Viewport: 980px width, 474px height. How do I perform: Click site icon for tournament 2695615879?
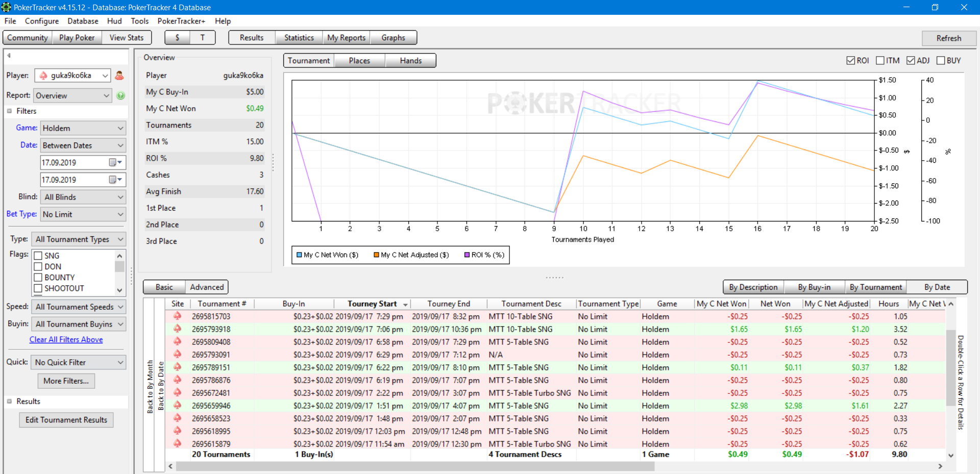pyautogui.click(x=178, y=443)
